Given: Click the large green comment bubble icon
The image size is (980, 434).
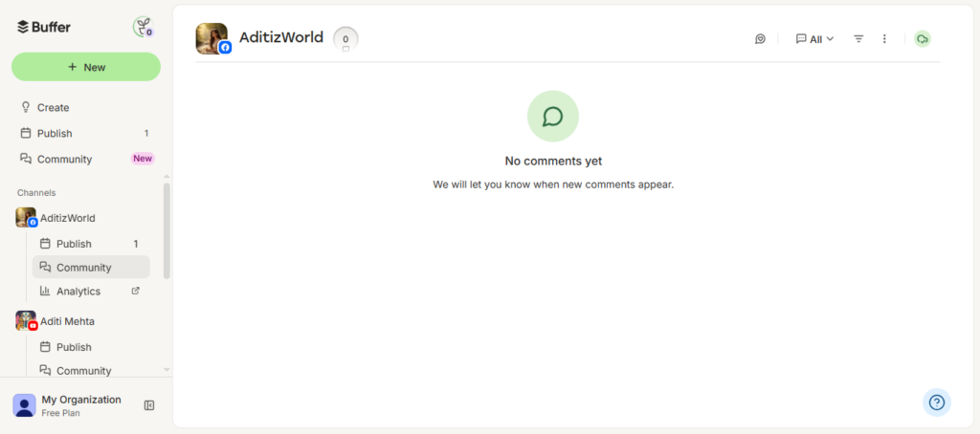Looking at the screenshot, I should click(x=553, y=117).
